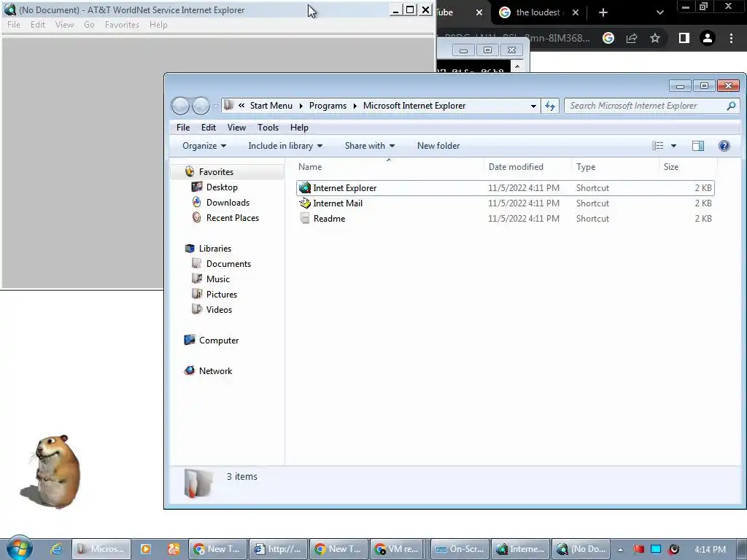Select 'the loudest' Chrome tab
The width and height of the screenshot is (747, 560).
point(538,12)
